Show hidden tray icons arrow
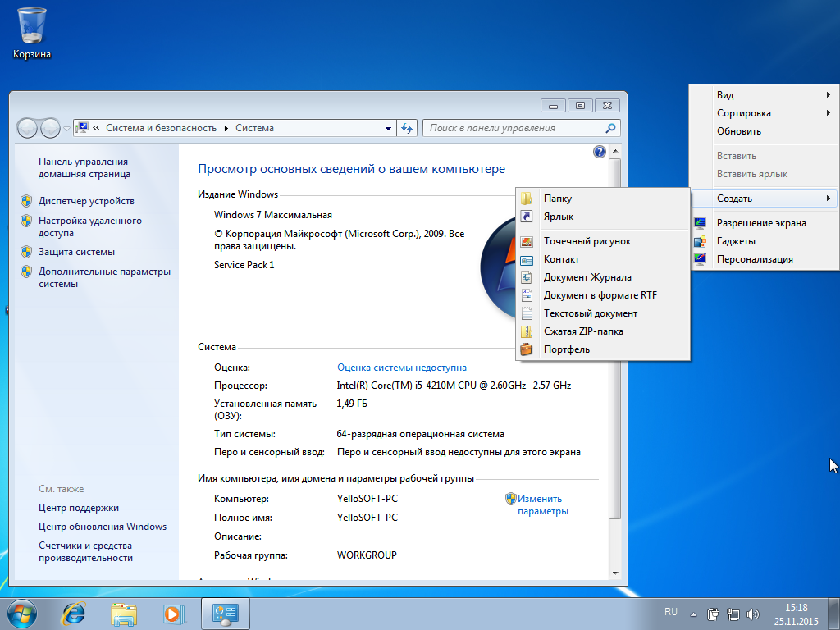 (693, 614)
